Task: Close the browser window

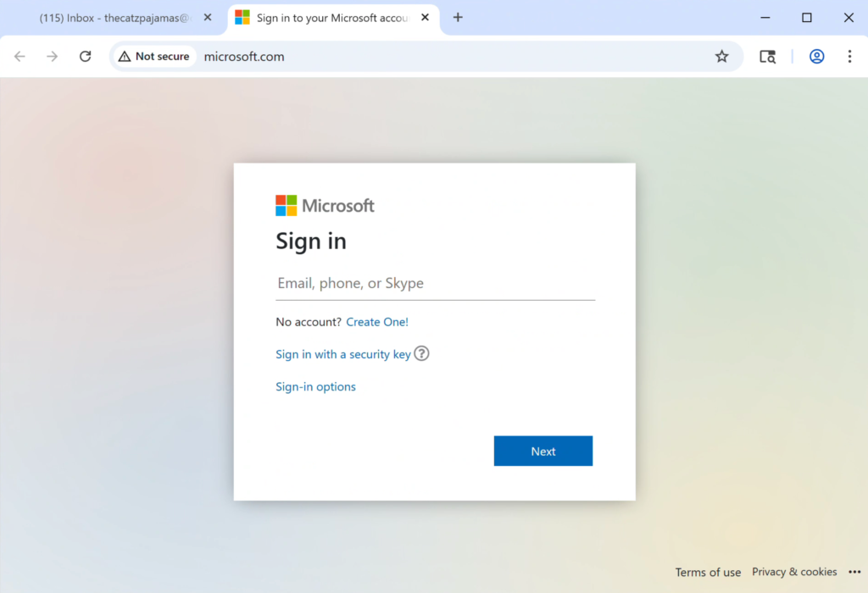Action: [849, 18]
